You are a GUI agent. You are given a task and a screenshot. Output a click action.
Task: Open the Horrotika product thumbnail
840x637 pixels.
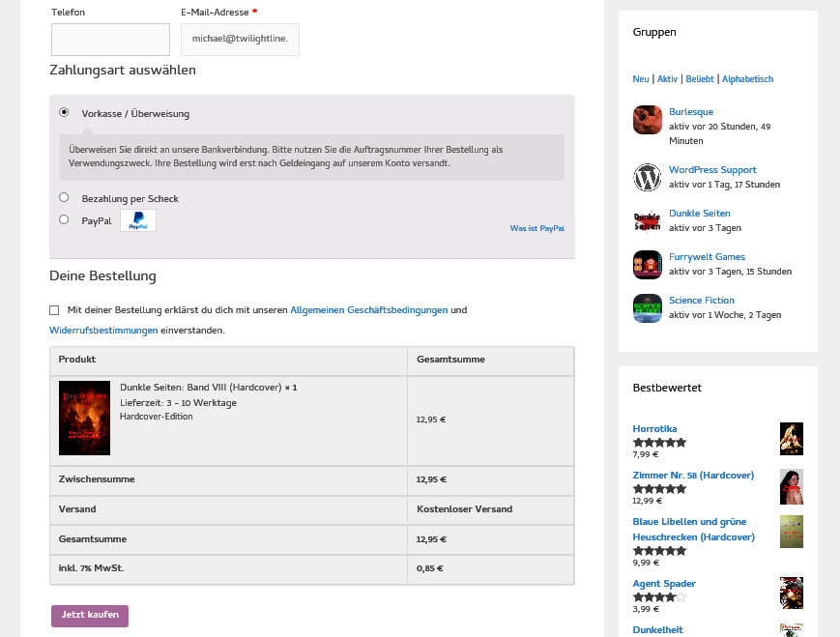click(x=791, y=438)
